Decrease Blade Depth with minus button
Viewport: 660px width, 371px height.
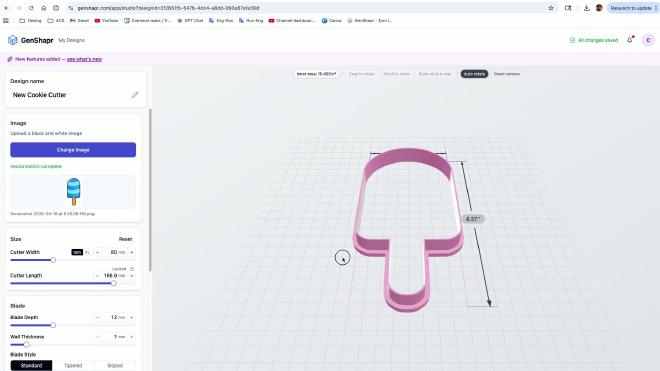point(98,318)
